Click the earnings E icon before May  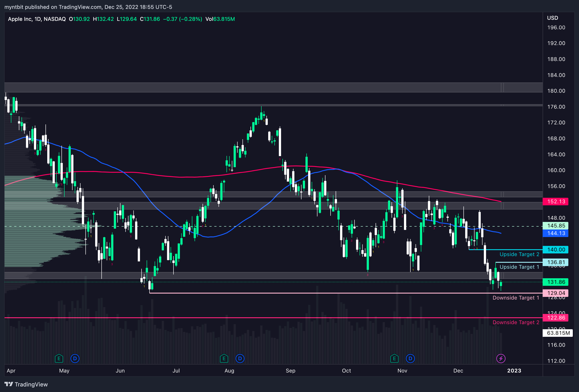[x=59, y=359]
